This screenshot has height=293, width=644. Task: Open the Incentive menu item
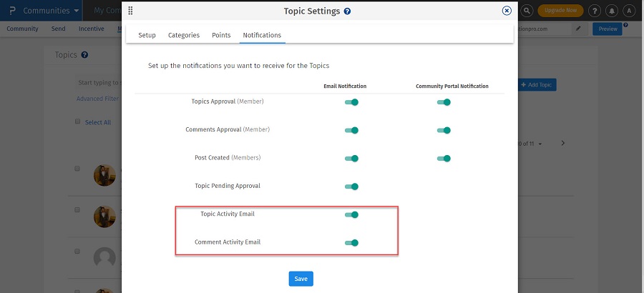91,29
